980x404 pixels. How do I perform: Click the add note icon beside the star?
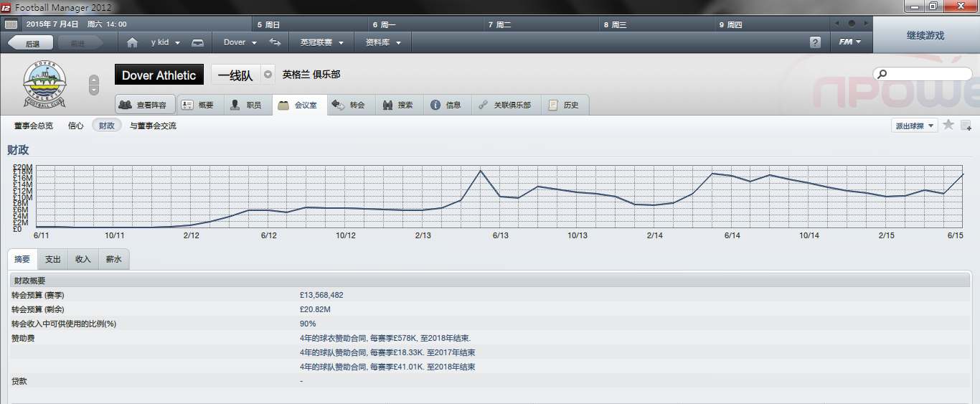click(x=966, y=126)
